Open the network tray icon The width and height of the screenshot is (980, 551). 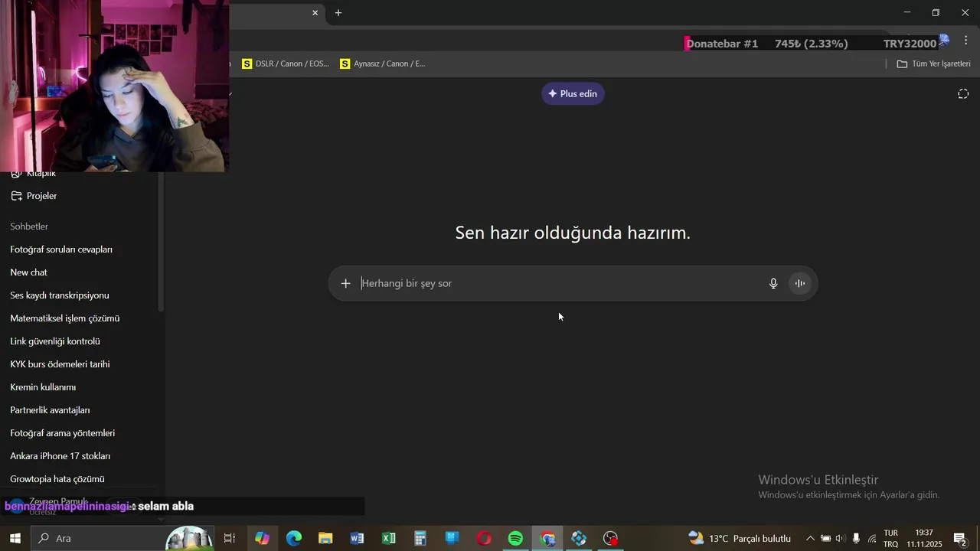click(872, 538)
